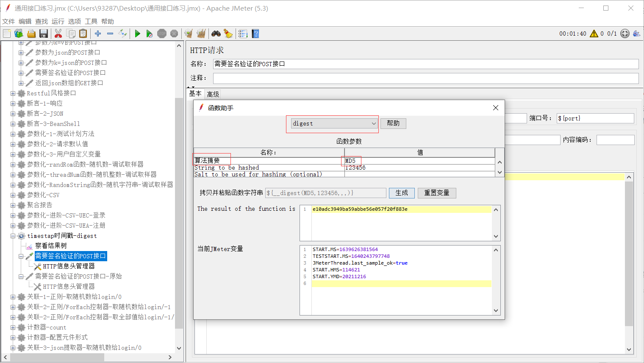The width and height of the screenshot is (644, 363).
Task: Stop the test with the STOP icon
Action: pyautogui.click(x=162, y=34)
